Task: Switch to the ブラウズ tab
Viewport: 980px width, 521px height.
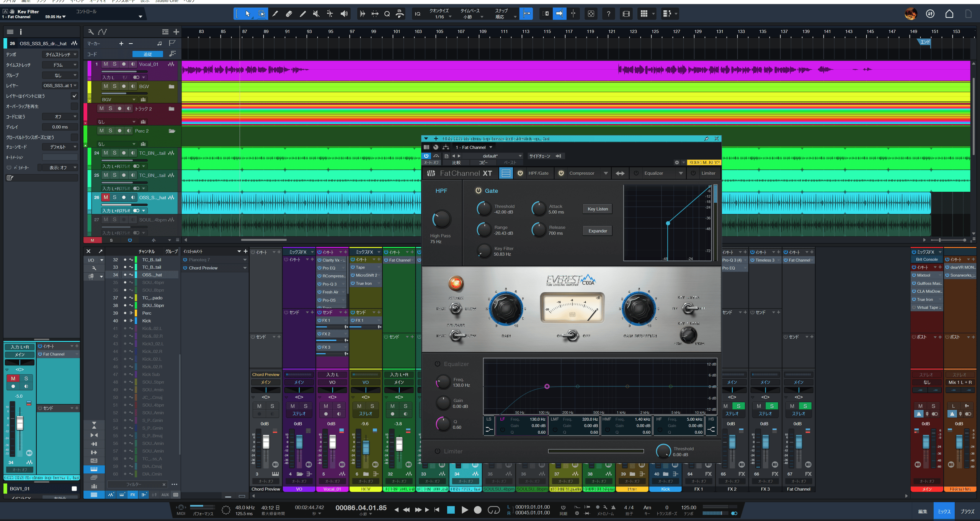Action: click(x=967, y=511)
